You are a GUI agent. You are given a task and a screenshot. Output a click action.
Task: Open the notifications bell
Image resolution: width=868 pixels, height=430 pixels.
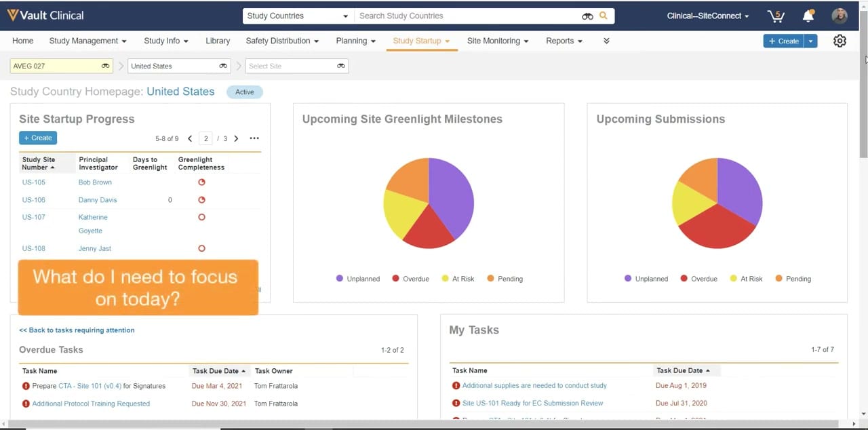tap(808, 16)
